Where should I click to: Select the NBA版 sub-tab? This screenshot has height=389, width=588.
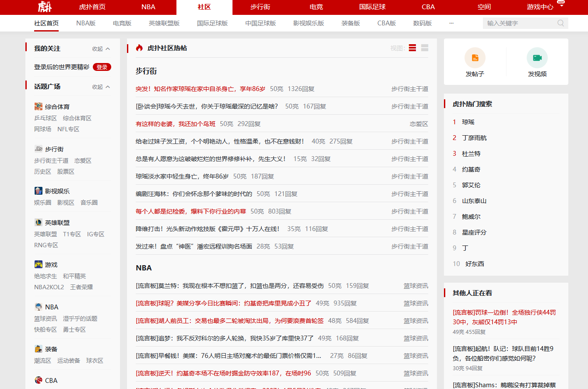click(x=86, y=23)
